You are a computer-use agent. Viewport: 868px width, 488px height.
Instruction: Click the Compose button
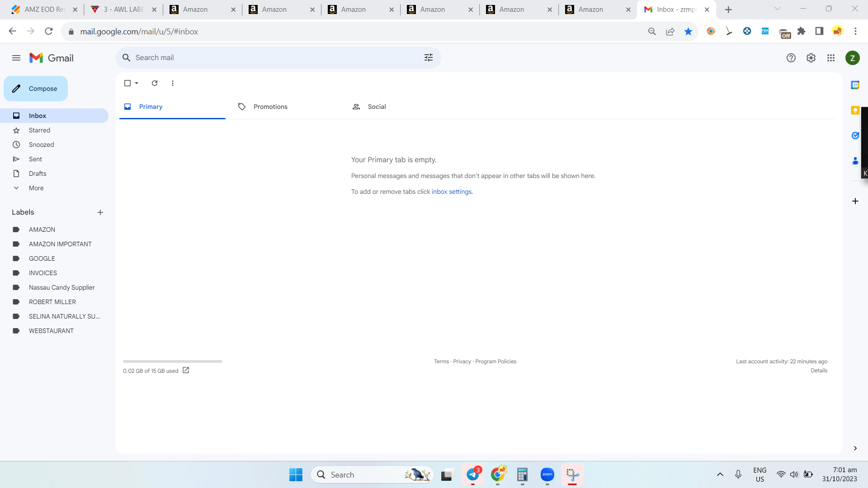(x=36, y=89)
